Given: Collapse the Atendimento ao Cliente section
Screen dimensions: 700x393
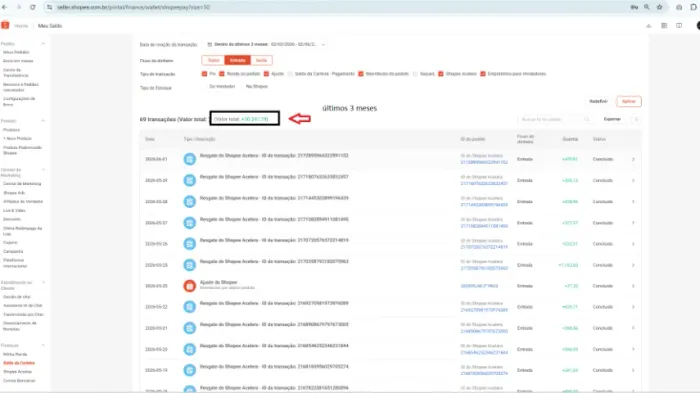Looking at the screenshot, I should click(43, 283).
